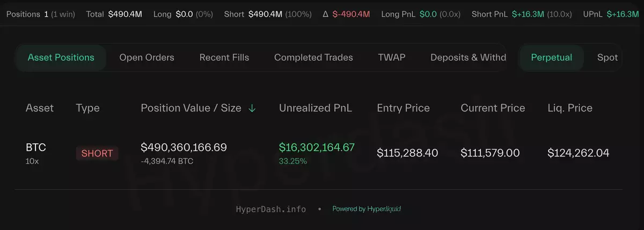The image size is (644, 230).
Task: Open the HyperDash.info footer link
Action: pos(271,209)
